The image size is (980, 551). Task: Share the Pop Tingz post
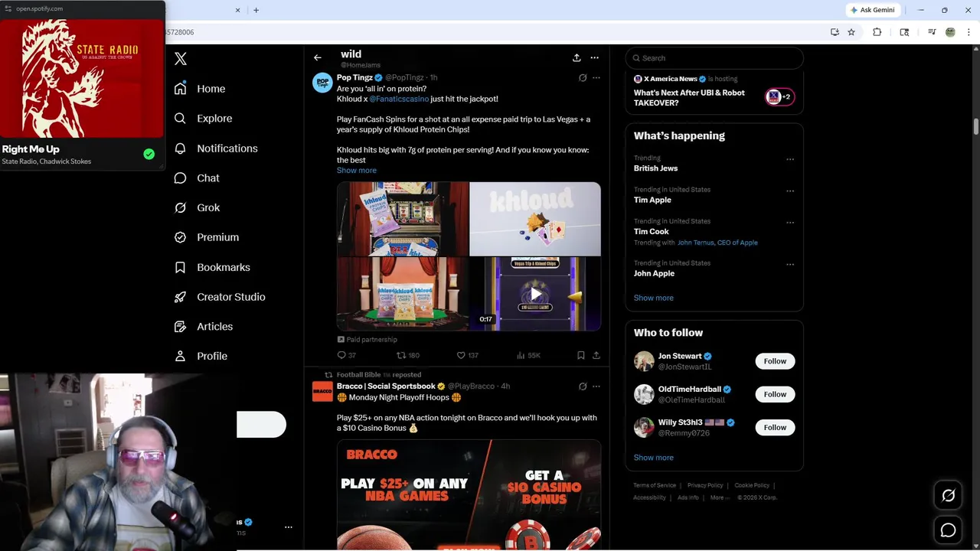coord(596,355)
